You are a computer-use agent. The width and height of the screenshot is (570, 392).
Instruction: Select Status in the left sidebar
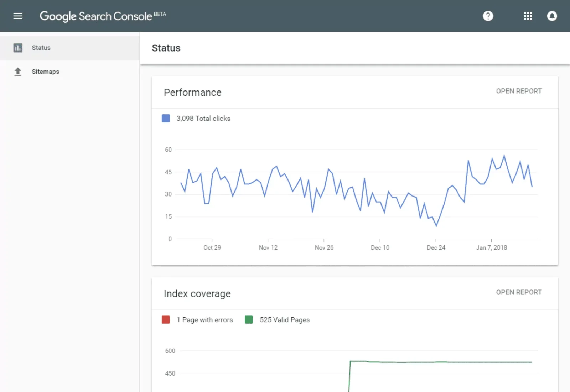click(x=41, y=48)
